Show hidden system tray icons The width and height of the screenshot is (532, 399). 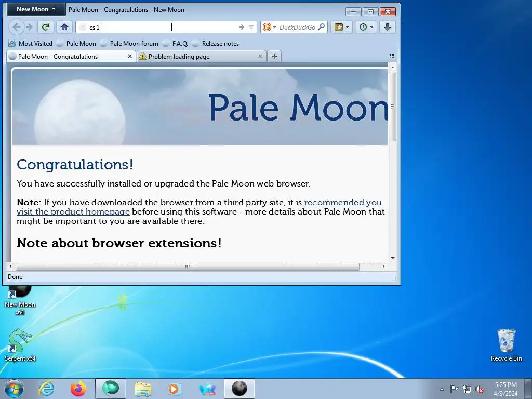(x=442, y=389)
